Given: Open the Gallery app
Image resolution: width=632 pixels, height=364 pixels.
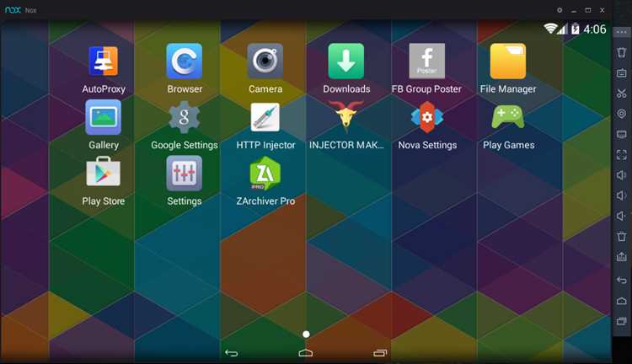Looking at the screenshot, I should pyautogui.click(x=103, y=118).
